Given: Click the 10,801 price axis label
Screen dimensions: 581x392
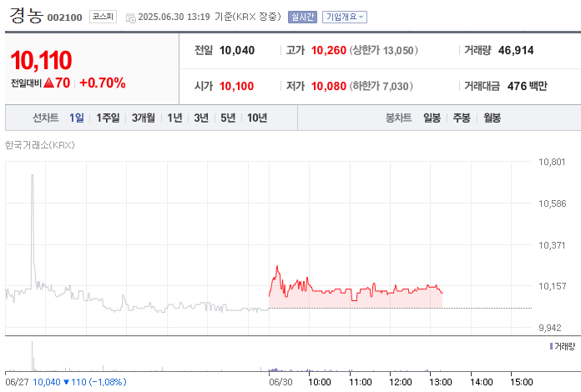Looking at the screenshot, I should click(552, 162).
